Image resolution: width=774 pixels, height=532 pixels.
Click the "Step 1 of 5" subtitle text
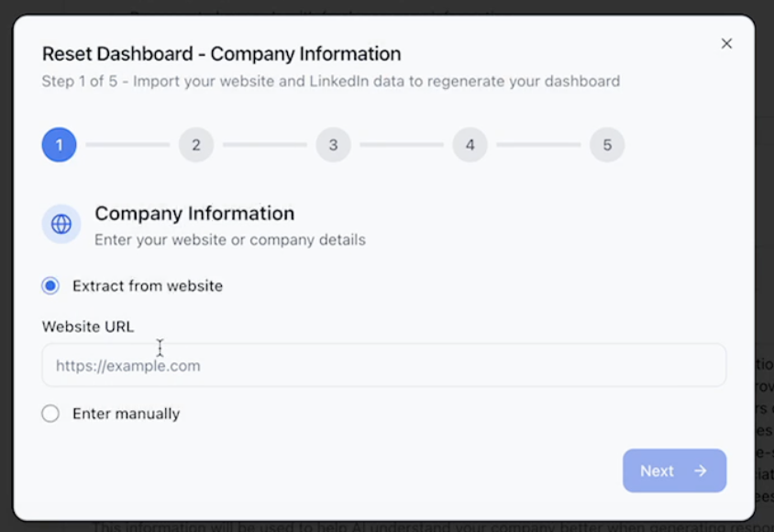[x=80, y=81]
